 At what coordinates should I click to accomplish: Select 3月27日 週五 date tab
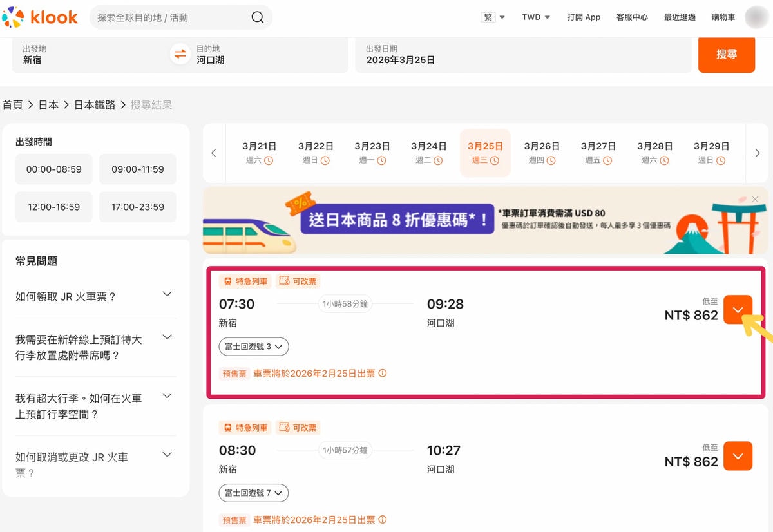coord(598,153)
